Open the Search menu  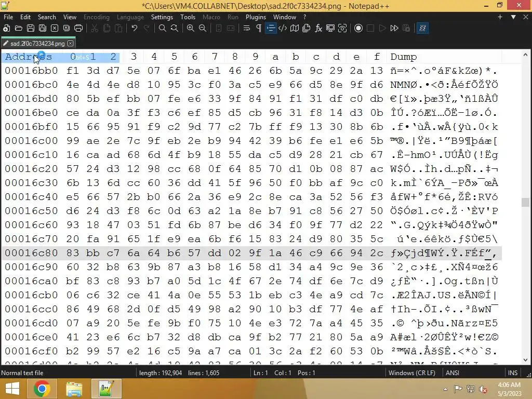[47, 17]
